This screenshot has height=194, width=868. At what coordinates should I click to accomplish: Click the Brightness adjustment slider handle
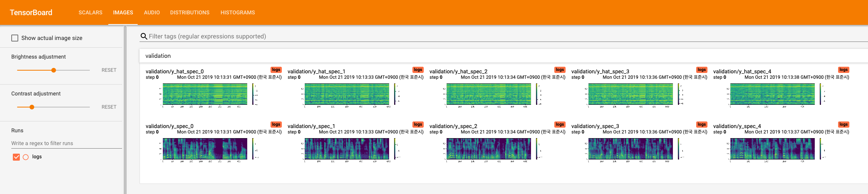tap(54, 70)
